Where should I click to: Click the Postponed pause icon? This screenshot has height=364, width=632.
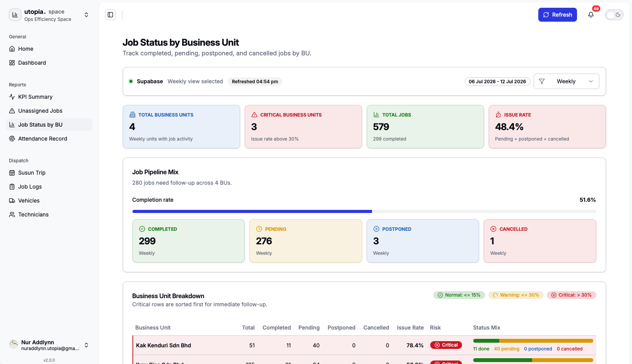point(376,229)
